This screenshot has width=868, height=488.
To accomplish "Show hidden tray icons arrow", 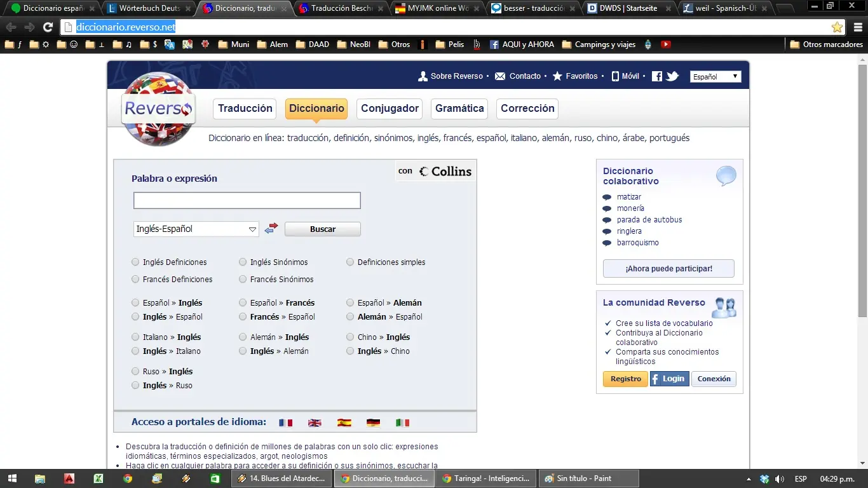I will pos(750,478).
